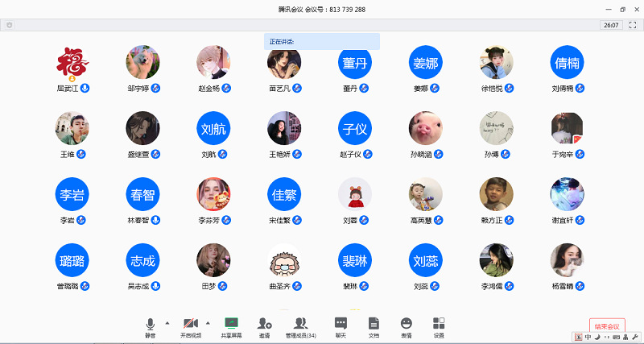Click the shield security icon at top left
Screen dimensions: 644x344
pyautogui.click(x=9, y=25)
